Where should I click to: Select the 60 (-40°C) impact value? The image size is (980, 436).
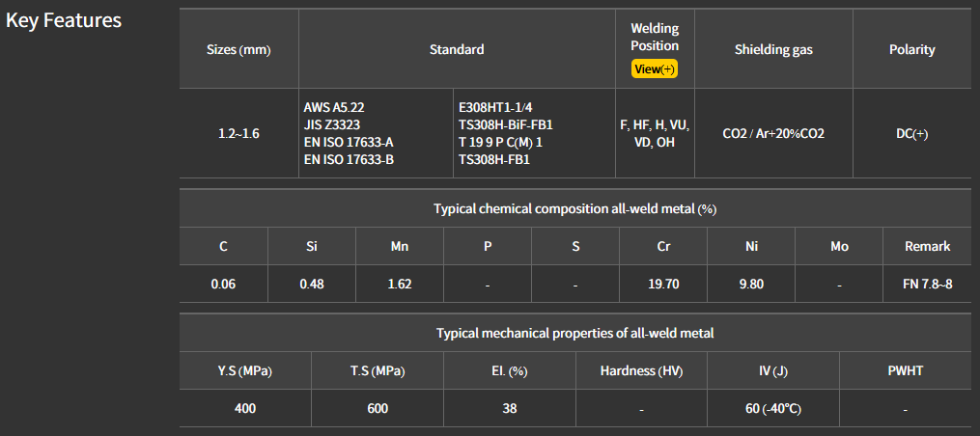772,408
